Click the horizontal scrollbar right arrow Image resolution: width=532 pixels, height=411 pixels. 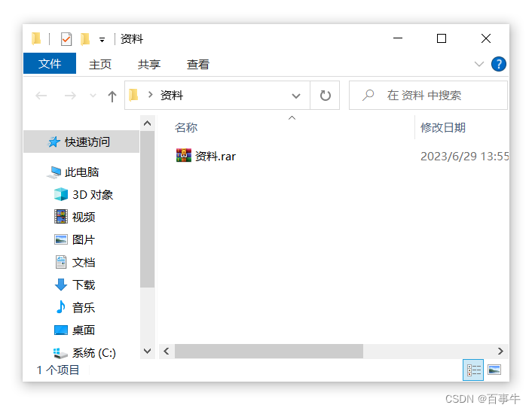coord(500,351)
